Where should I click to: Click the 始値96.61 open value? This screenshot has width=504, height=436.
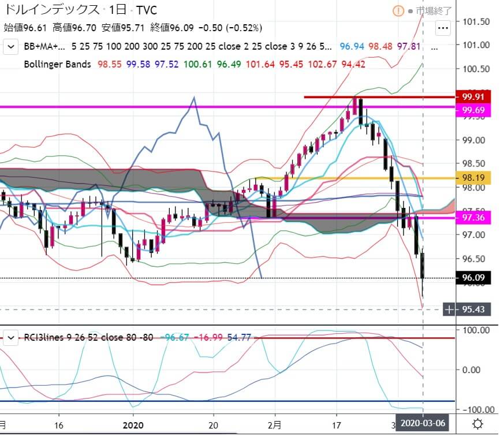point(25,28)
